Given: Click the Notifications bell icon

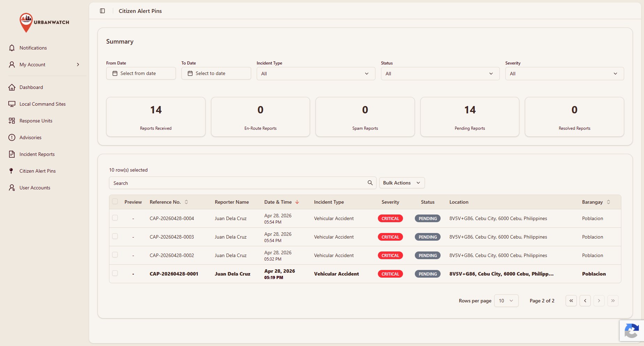Looking at the screenshot, I should [x=12, y=48].
